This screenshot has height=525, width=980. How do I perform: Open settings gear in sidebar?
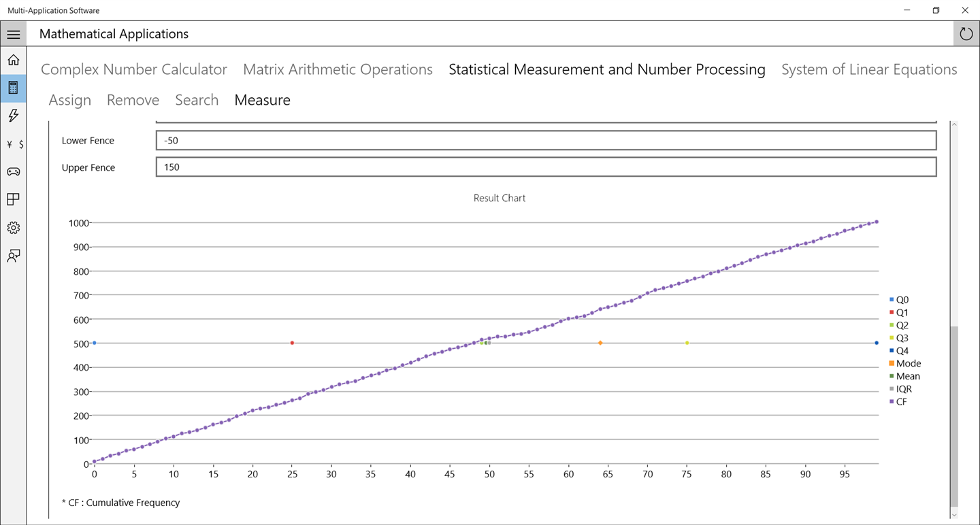pos(13,228)
